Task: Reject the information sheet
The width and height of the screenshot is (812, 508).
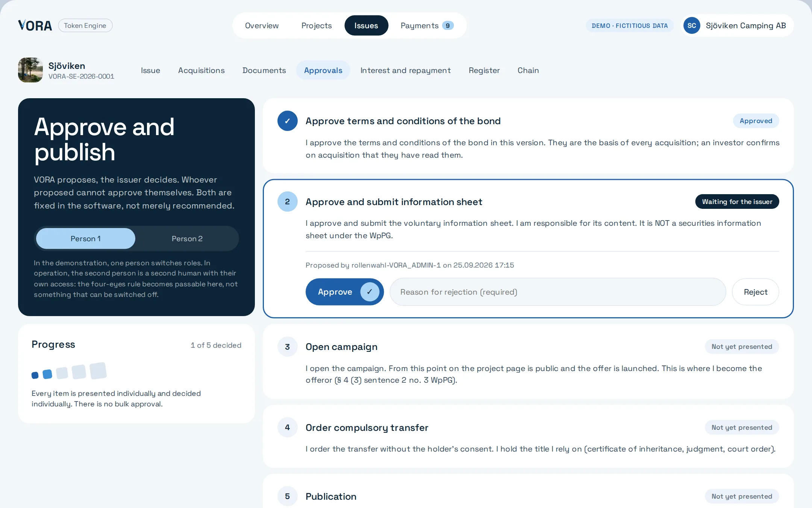Action: click(756, 292)
